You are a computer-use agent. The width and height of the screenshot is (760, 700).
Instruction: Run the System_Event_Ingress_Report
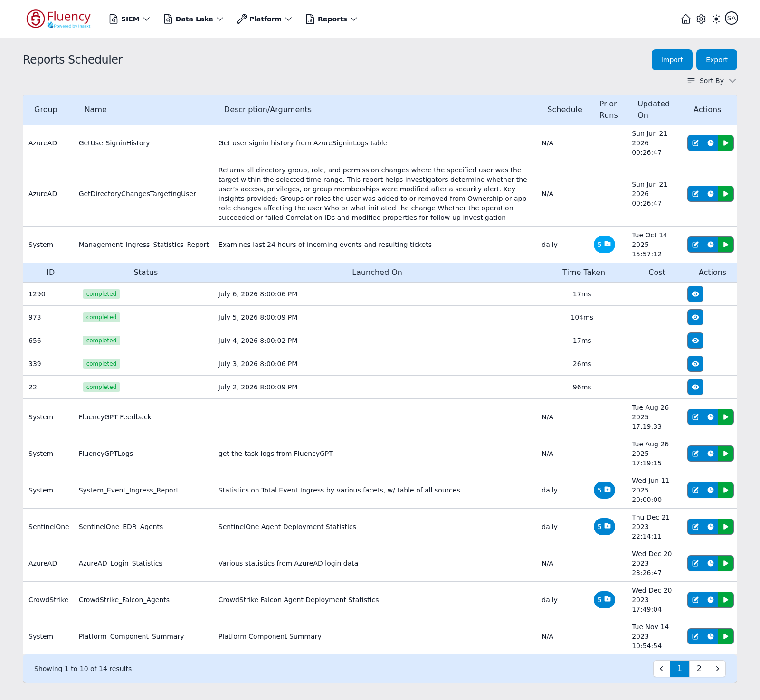pyautogui.click(x=726, y=490)
